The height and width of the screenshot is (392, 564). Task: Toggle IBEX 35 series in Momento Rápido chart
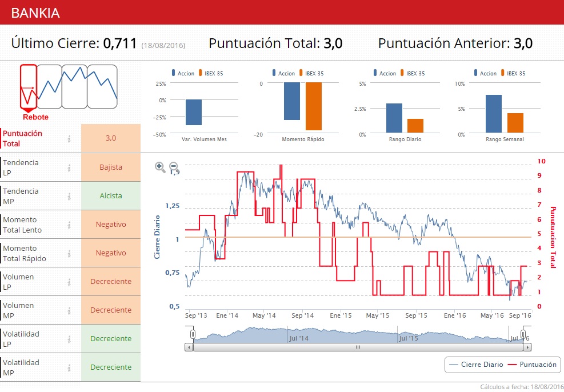311,73
